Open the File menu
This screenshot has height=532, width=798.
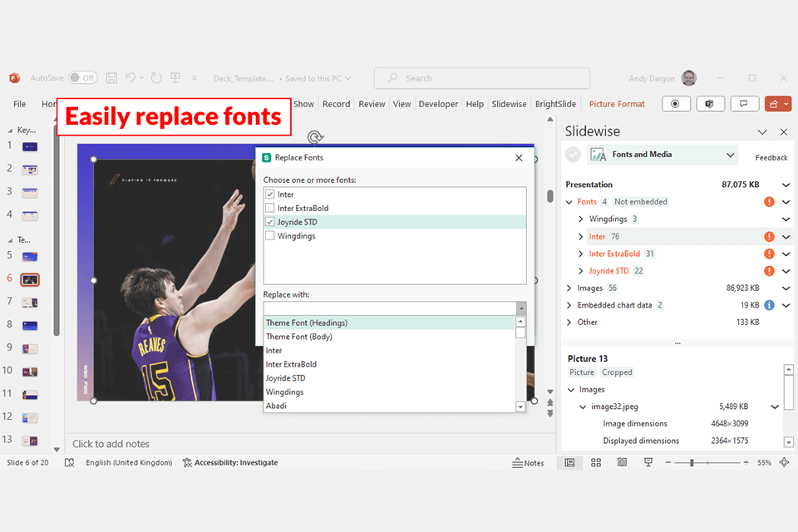tap(19, 104)
